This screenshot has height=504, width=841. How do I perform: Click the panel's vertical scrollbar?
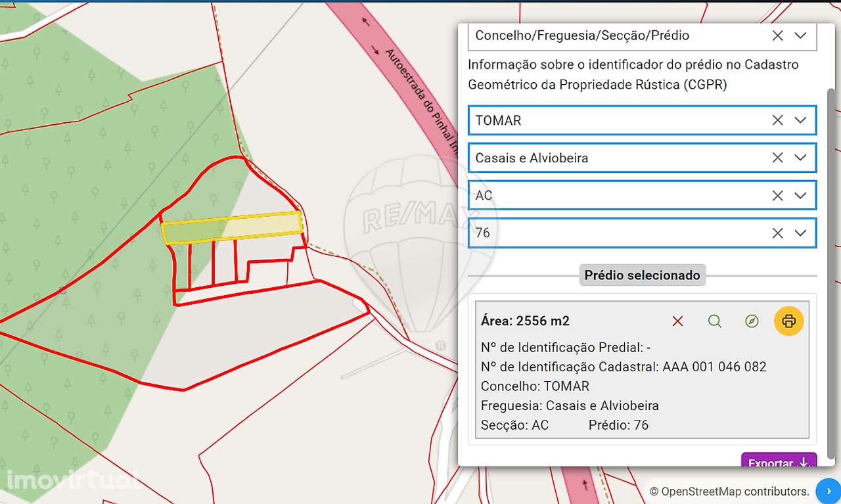832,273
